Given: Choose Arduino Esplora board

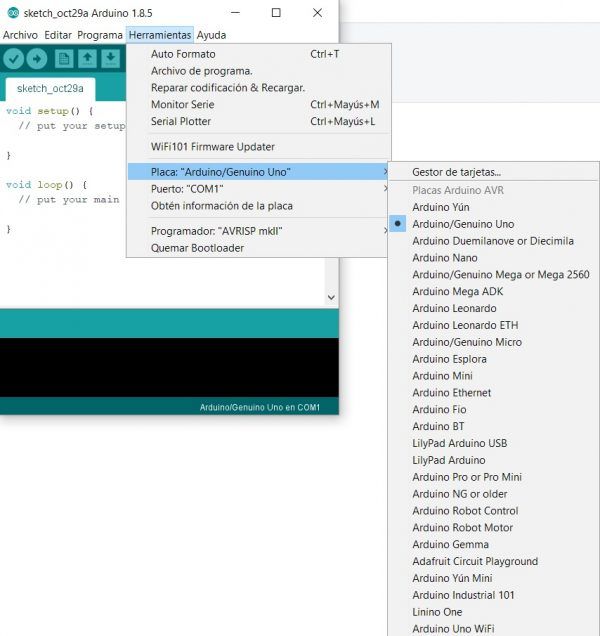Looking at the screenshot, I should [x=494, y=359].
